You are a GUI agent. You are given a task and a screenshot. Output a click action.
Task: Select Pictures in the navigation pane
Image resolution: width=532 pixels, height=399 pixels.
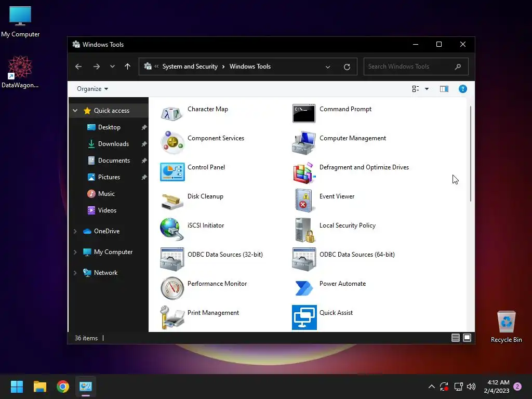click(109, 177)
